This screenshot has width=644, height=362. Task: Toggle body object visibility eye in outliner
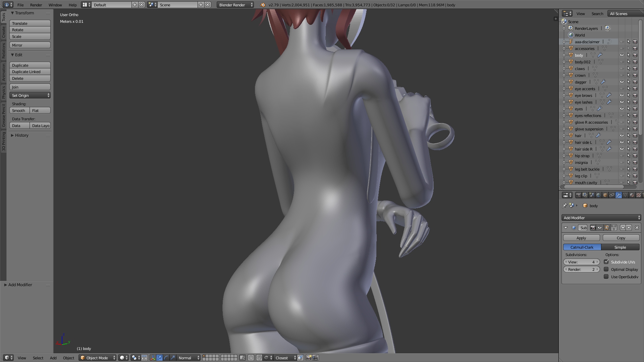click(622, 55)
